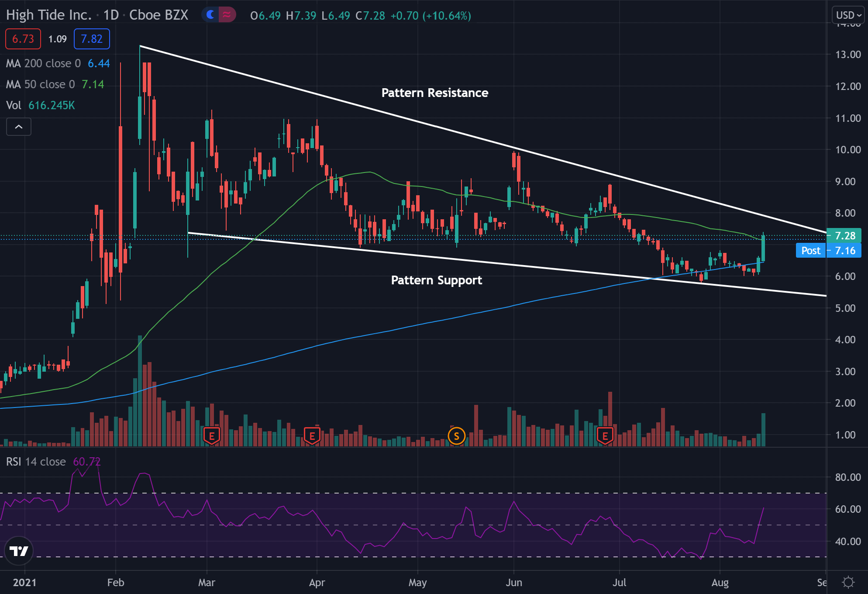Collapse the indicator legend with the chevron button
This screenshot has height=594, width=868.
pyautogui.click(x=19, y=127)
